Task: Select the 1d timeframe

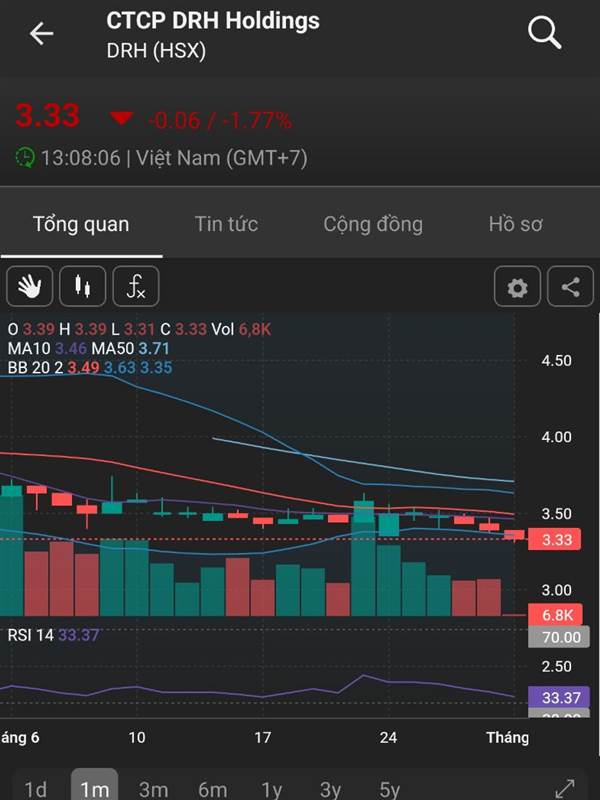Action: 36,789
